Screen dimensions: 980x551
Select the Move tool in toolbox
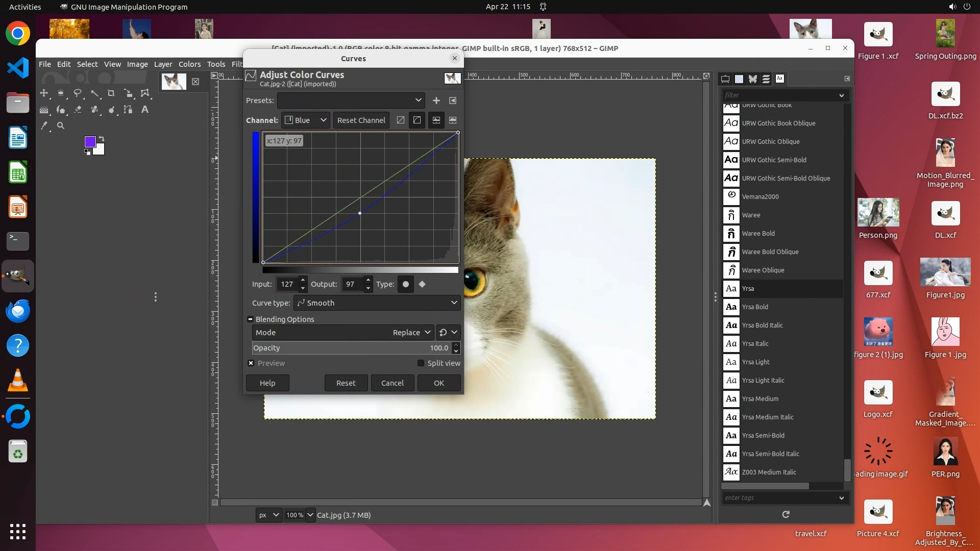click(x=44, y=93)
